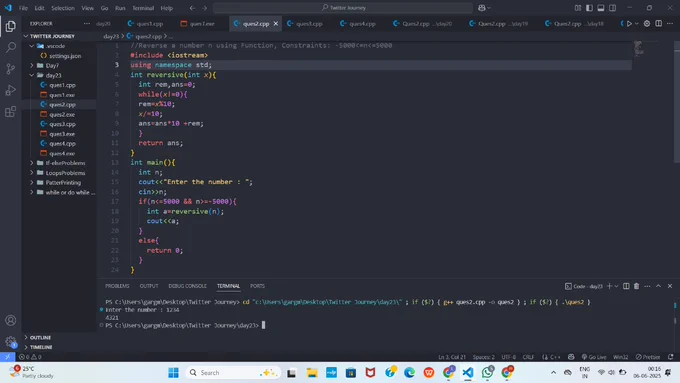Viewport: 680px width, 383px height.
Task: Go back with navigation arrow
Action: (x=192, y=8)
